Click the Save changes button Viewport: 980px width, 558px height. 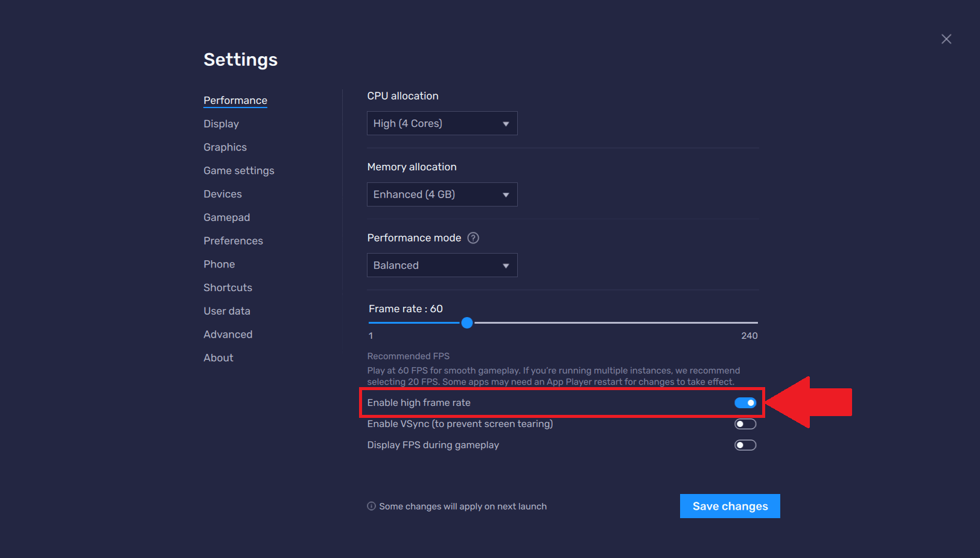coord(730,506)
